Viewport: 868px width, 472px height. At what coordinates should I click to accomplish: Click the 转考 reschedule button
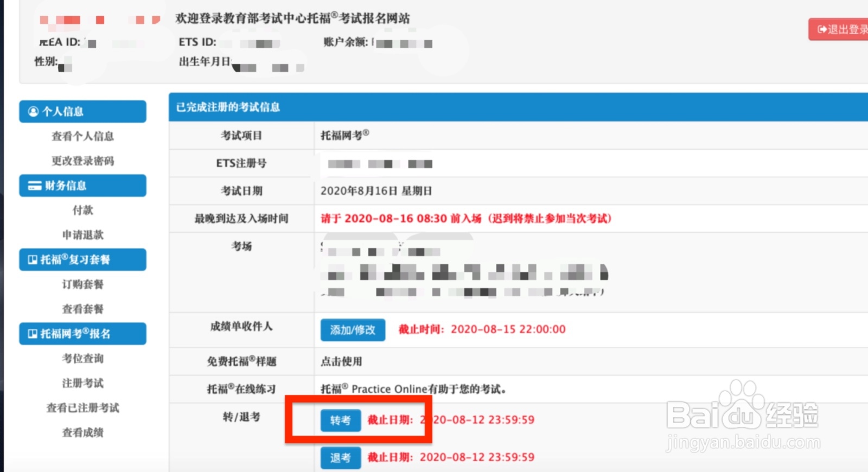341,420
